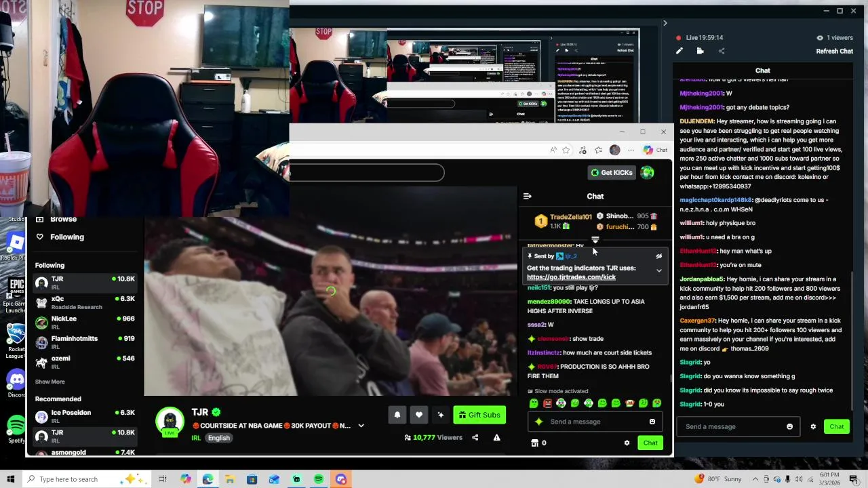Click the weather 80°F Sunny widget
This screenshot has width=868, height=488.
719,479
